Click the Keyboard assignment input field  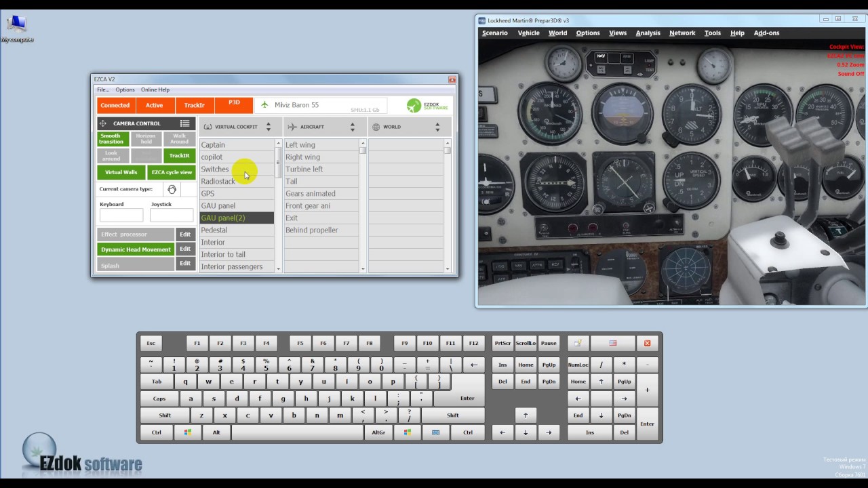coord(121,216)
